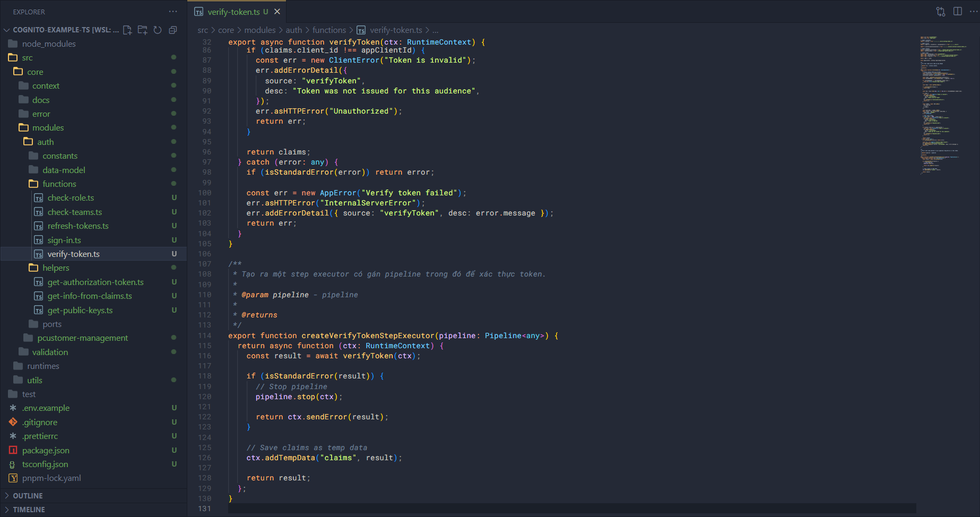This screenshot has height=517, width=980.
Task: Split the editor to the right
Action: [x=958, y=12]
